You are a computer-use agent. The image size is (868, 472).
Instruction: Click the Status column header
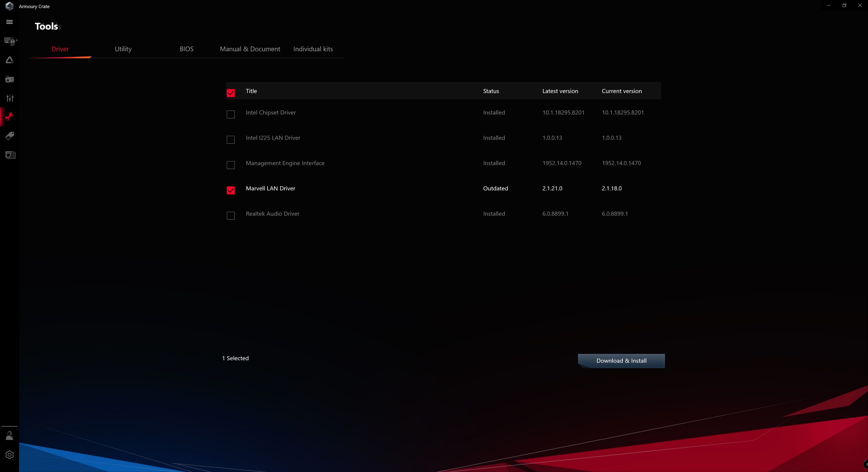click(491, 91)
